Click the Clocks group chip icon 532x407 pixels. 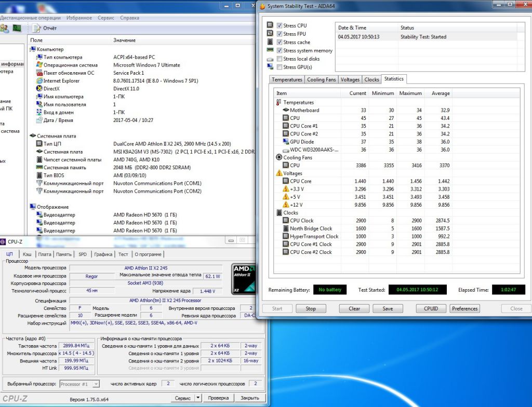point(279,213)
